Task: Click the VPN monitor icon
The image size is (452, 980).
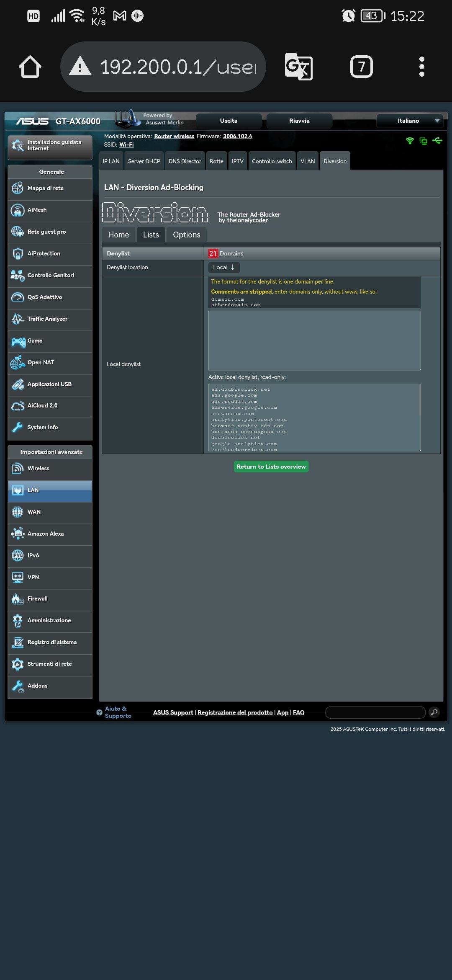Action: pos(18,577)
